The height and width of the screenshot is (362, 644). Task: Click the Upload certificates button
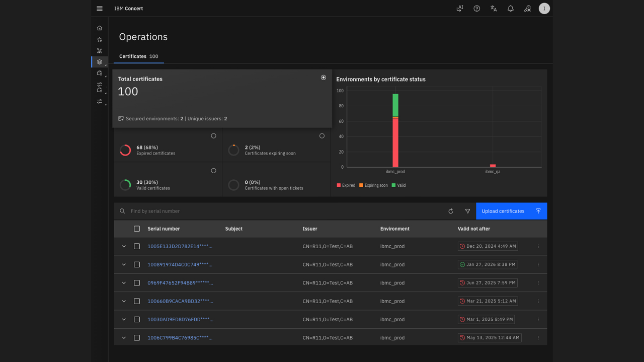[511, 211]
